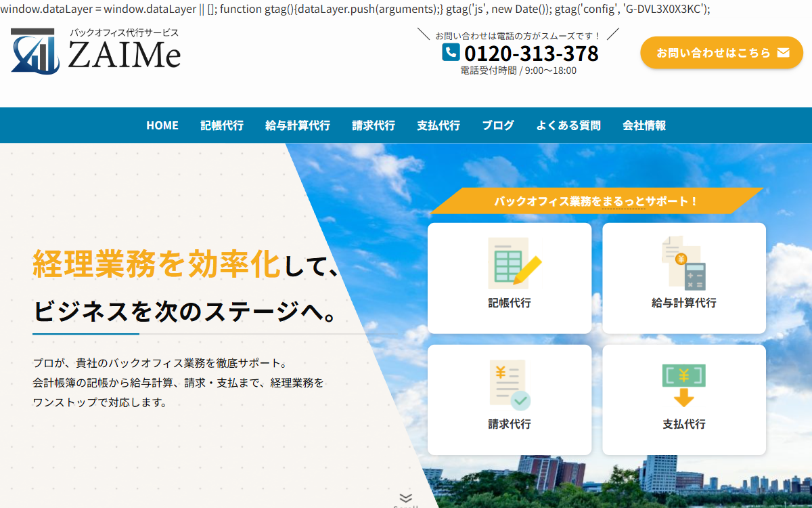The width and height of the screenshot is (812, 508).
Task: Click the blue telephone icon
Action: pos(451,52)
